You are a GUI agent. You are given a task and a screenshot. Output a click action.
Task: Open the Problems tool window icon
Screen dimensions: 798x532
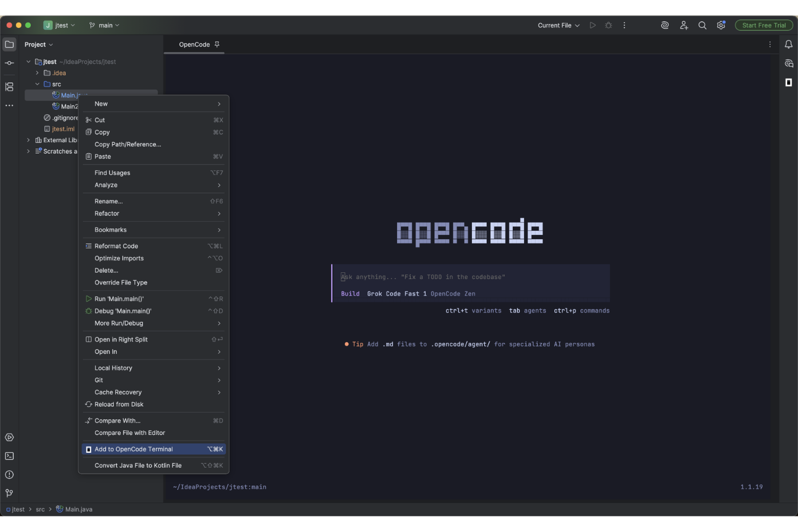point(9,474)
